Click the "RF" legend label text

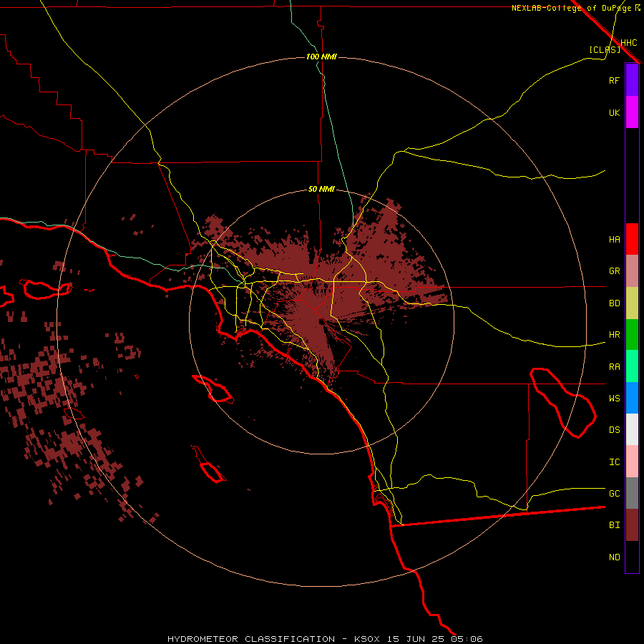click(614, 80)
